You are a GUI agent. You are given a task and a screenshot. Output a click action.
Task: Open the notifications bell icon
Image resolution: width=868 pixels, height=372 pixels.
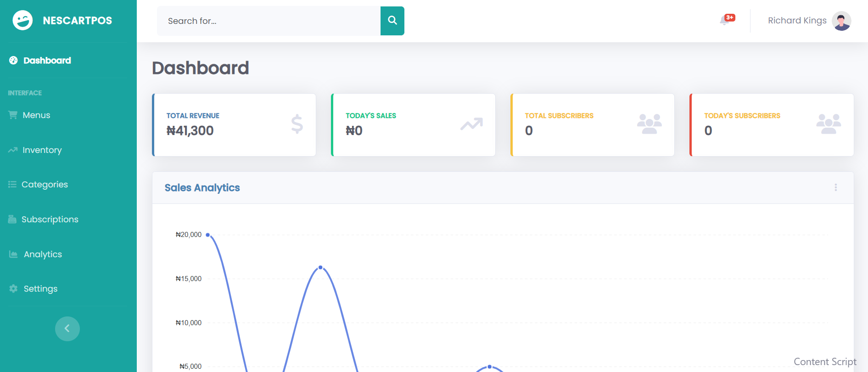point(725,21)
